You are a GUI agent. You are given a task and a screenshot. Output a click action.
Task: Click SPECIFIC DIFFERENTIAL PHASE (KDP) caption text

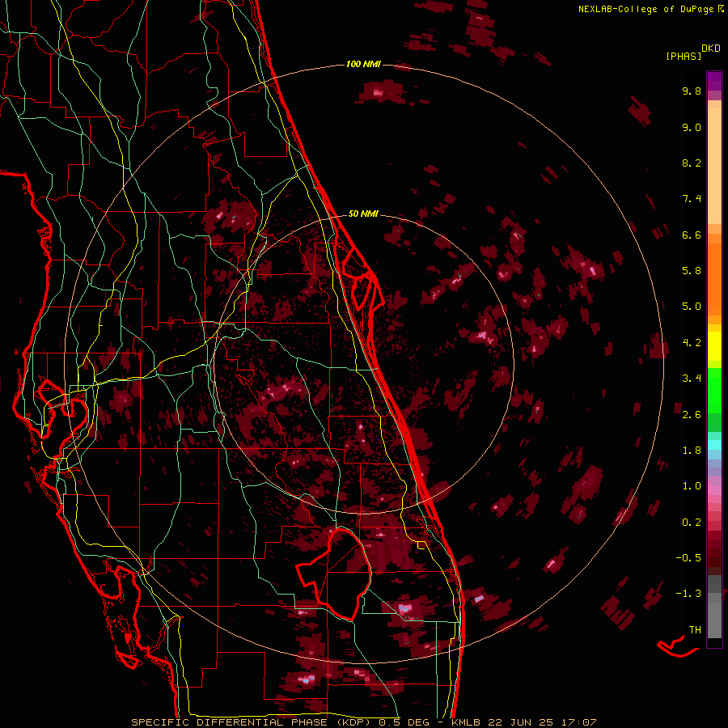(x=252, y=722)
